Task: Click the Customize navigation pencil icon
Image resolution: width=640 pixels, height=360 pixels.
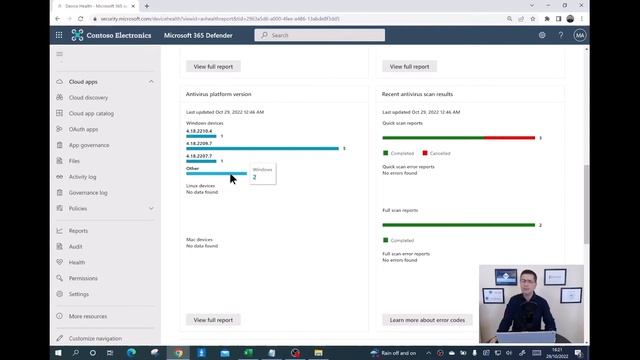Action: [60, 338]
